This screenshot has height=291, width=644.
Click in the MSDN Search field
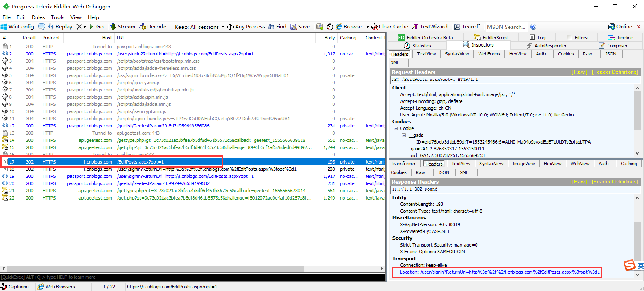click(x=507, y=27)
